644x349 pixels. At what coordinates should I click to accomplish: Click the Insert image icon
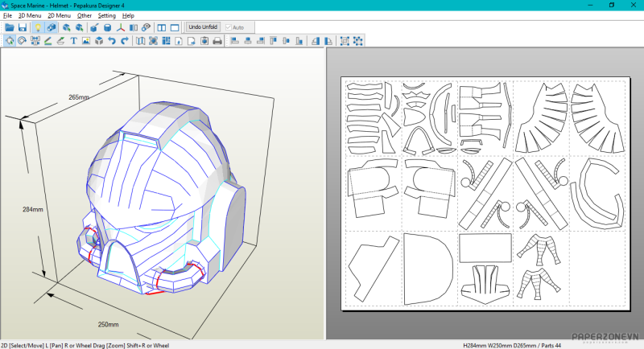point(86,41)
